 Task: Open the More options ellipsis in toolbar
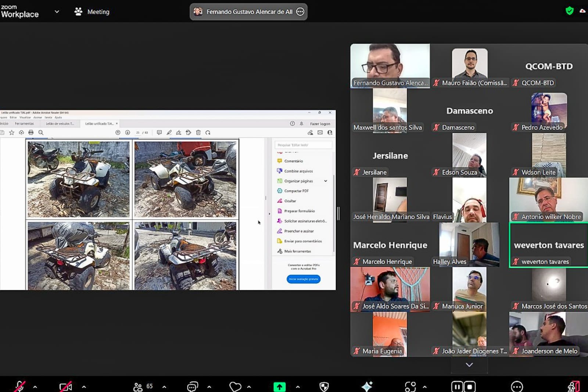point(517,386)
